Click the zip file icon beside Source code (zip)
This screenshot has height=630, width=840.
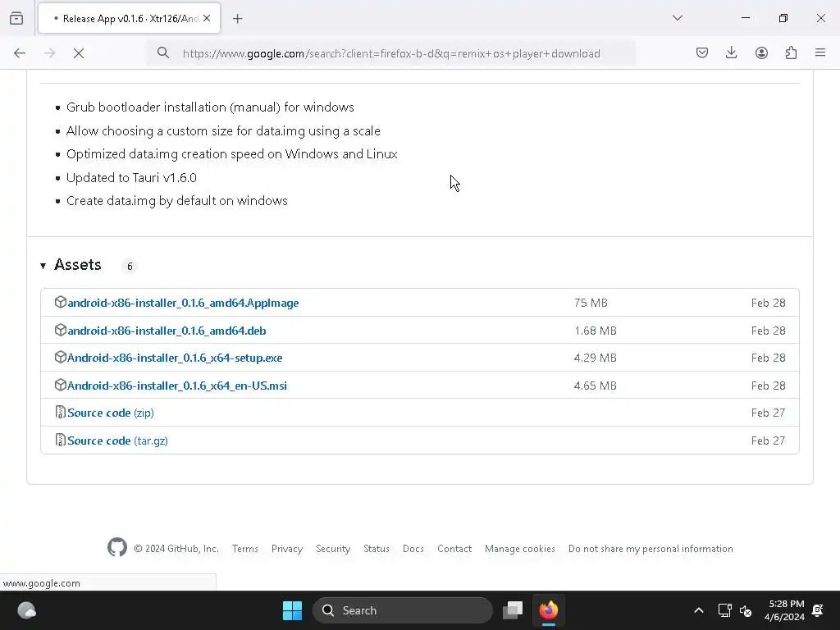point(61,412)
